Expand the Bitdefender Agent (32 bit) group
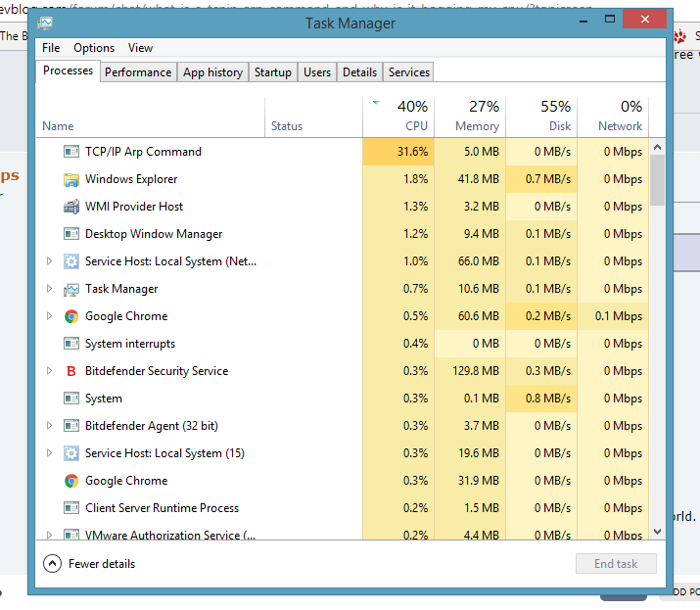Image resolution: width=700 pixels, height=610 pixels. (x=50, y=426)
